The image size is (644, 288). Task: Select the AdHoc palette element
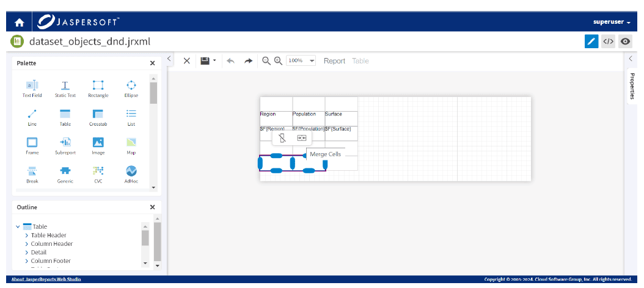click(x=131, y=175)
